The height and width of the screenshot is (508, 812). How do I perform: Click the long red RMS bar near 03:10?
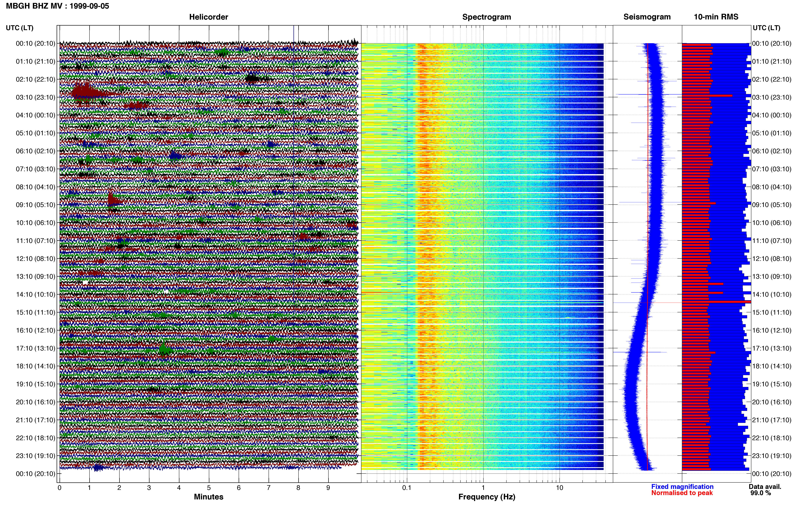(x=707, y=96)
